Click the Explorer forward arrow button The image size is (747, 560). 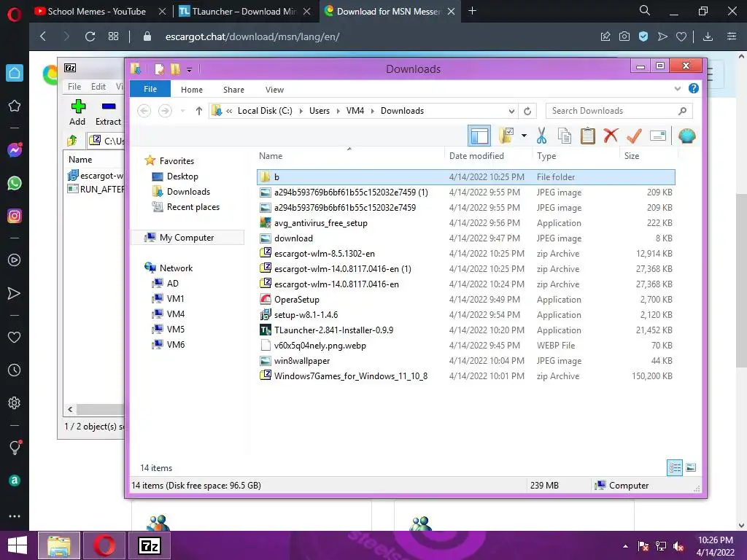[x=165, y=111]
